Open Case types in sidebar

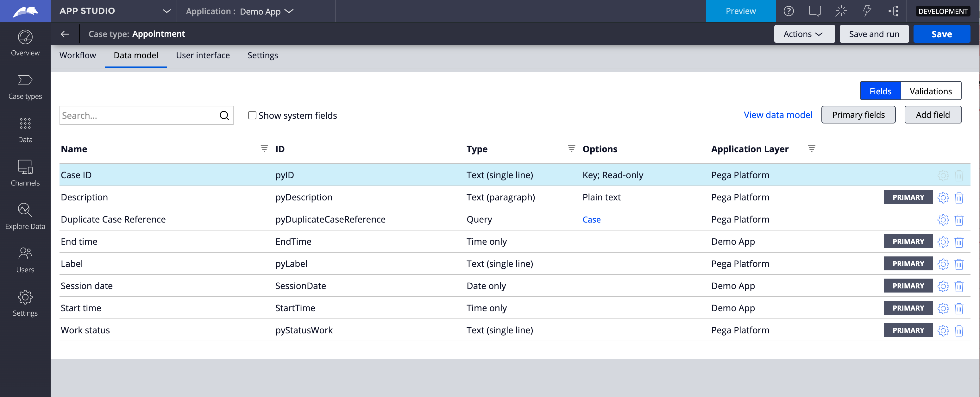click(x=25, y=87)
